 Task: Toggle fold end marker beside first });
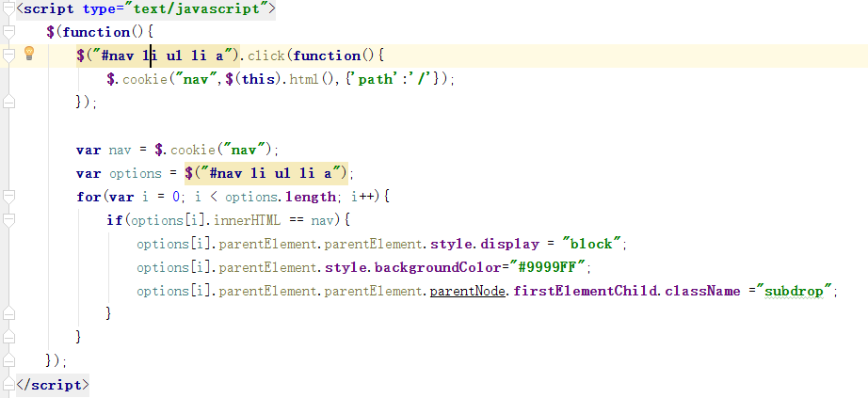(8, 102)
